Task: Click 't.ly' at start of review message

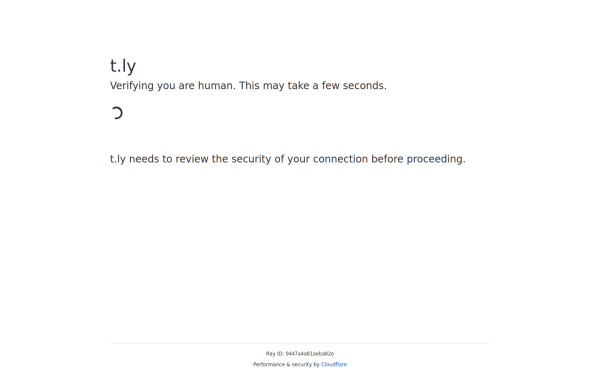Action: tap(118, 159)
